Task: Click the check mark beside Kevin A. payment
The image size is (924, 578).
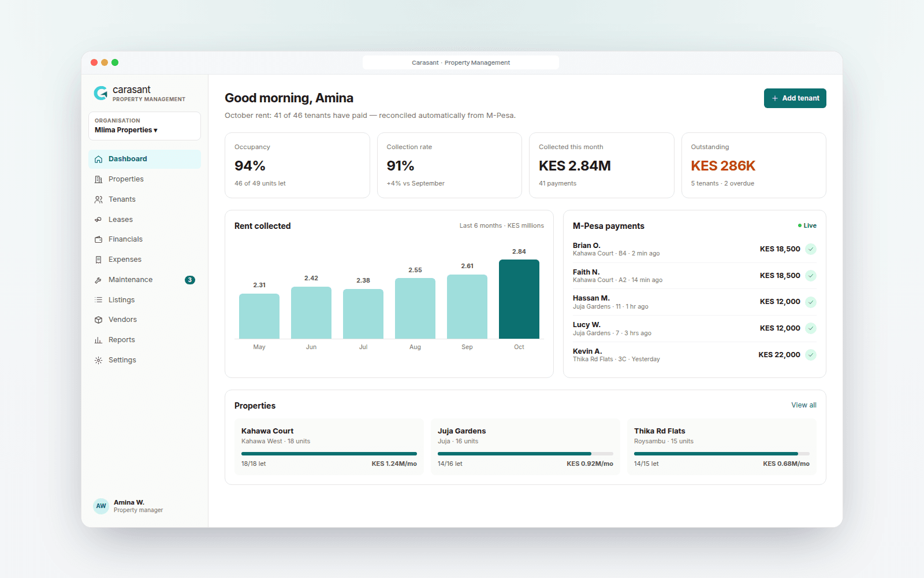Action: pyautogui.click(x=811, y=355)
